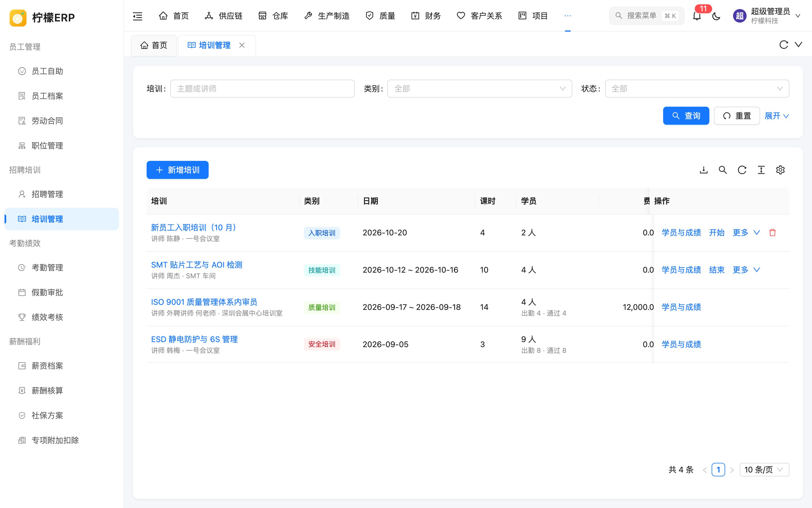Click the 搜索菜单 search box
812x508 pixels.
646,16
